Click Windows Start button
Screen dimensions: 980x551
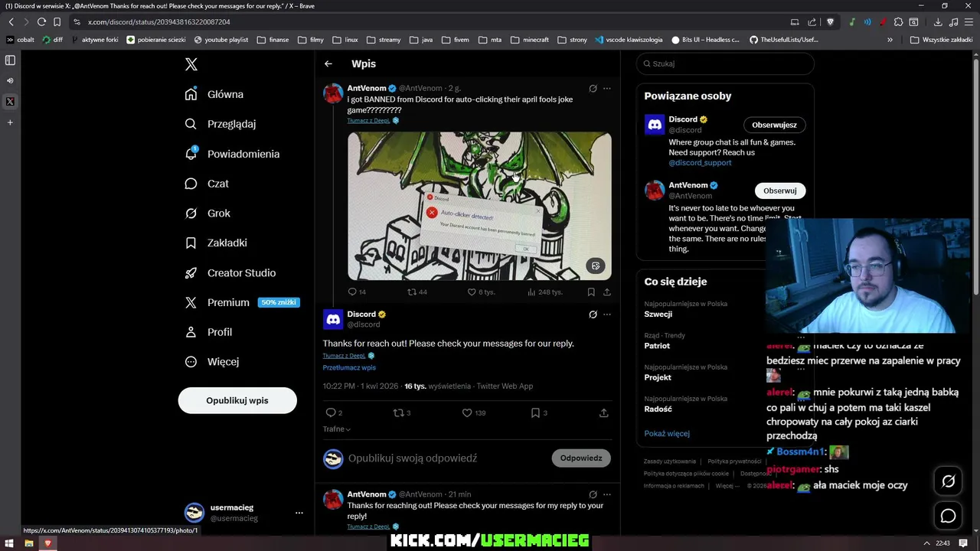(x=9, y=543)
